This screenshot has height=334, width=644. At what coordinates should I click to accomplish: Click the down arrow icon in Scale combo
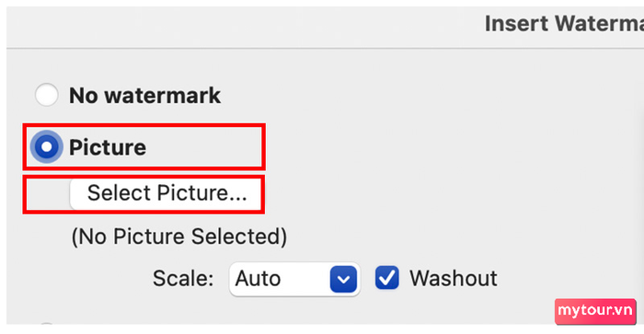[343, 280]
